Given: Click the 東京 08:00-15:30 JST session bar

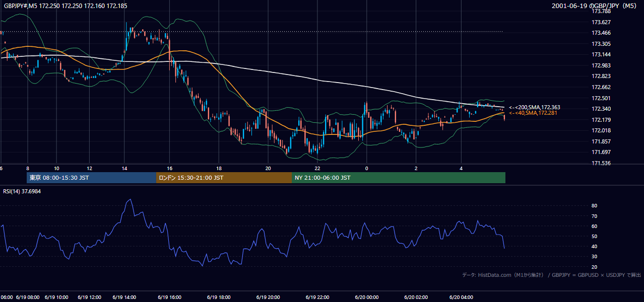Looking at the screenshot, I should pyautogui.click(x=91, y=178).
